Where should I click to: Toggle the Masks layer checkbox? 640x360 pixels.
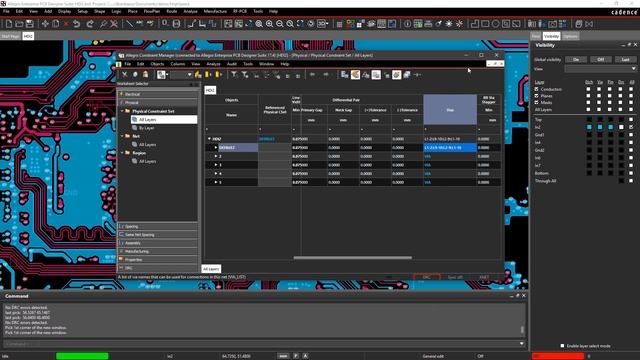point(536,102)
